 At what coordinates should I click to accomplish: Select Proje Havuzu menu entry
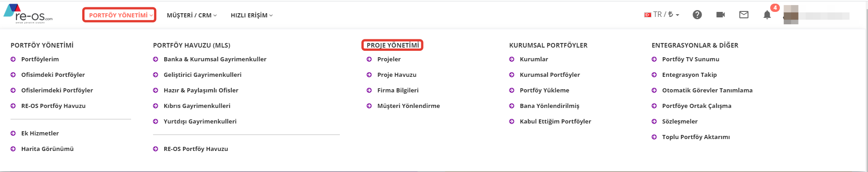(397, 75)
